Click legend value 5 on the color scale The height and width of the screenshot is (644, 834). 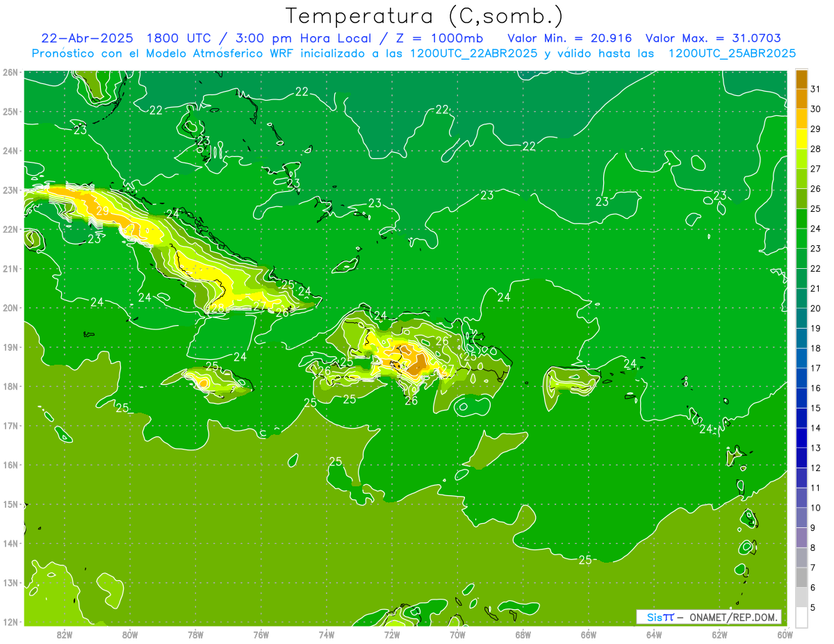(x=813, y=607)
